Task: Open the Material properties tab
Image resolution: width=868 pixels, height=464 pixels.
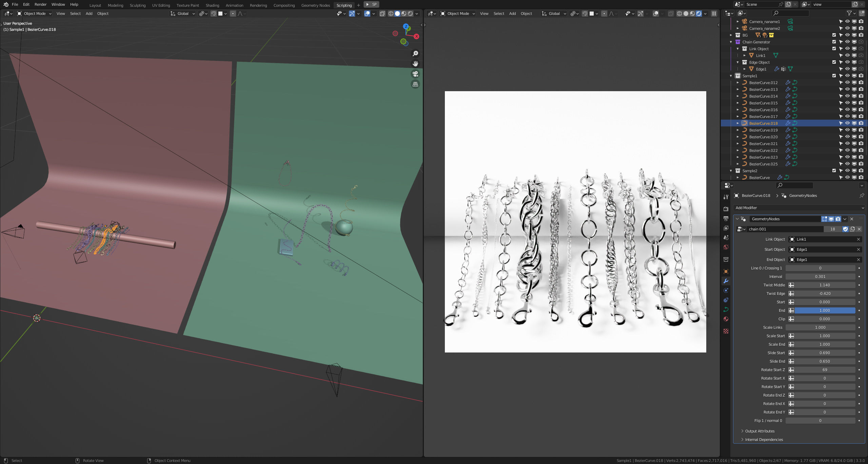Action: [726, 319]
